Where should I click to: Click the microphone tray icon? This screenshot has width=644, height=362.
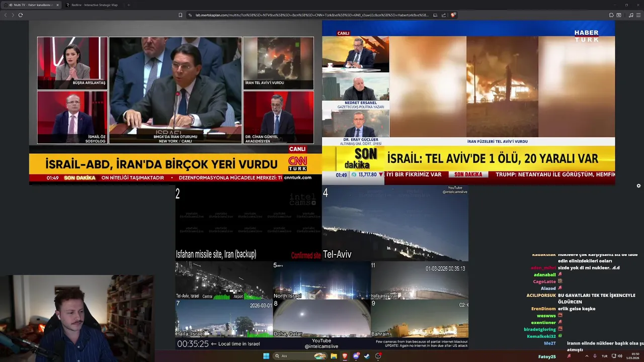pos(595,356)
